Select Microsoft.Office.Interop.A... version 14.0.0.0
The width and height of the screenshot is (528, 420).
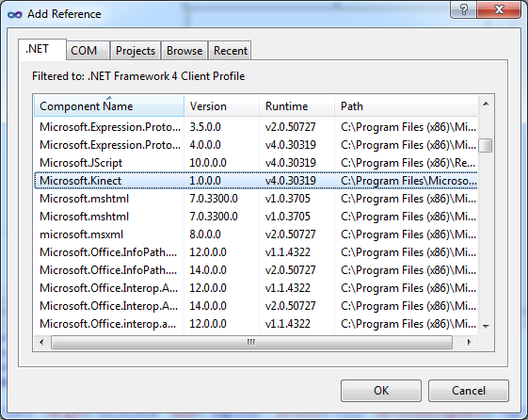pos(256,305)
